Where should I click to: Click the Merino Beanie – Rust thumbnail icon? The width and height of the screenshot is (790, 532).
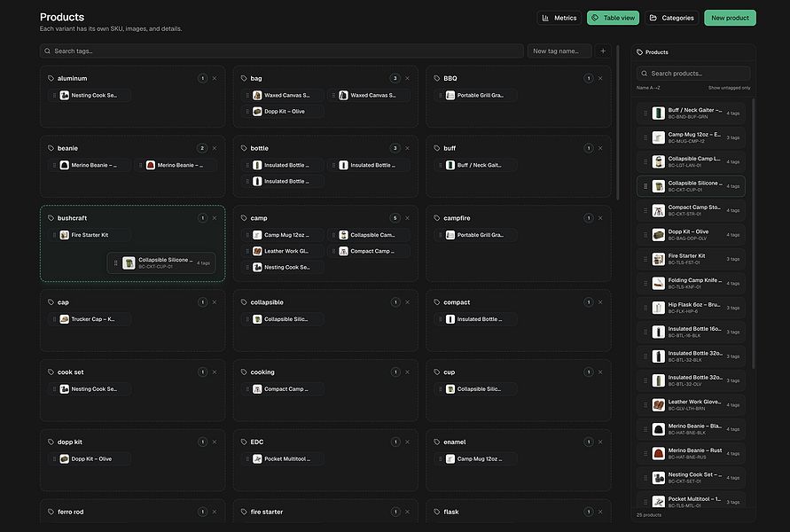(x=659, y=453)
